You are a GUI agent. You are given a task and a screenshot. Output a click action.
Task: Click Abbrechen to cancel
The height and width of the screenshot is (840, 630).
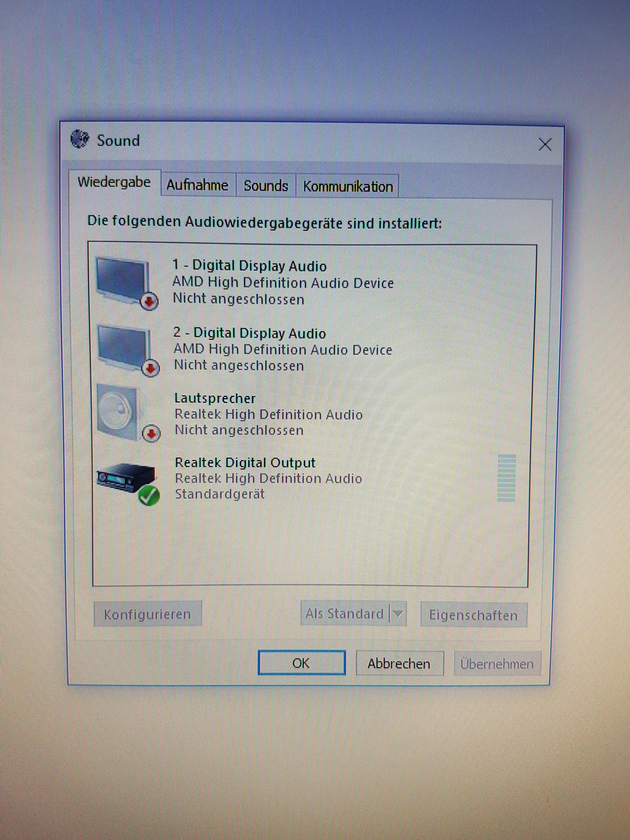click(399, 663)
